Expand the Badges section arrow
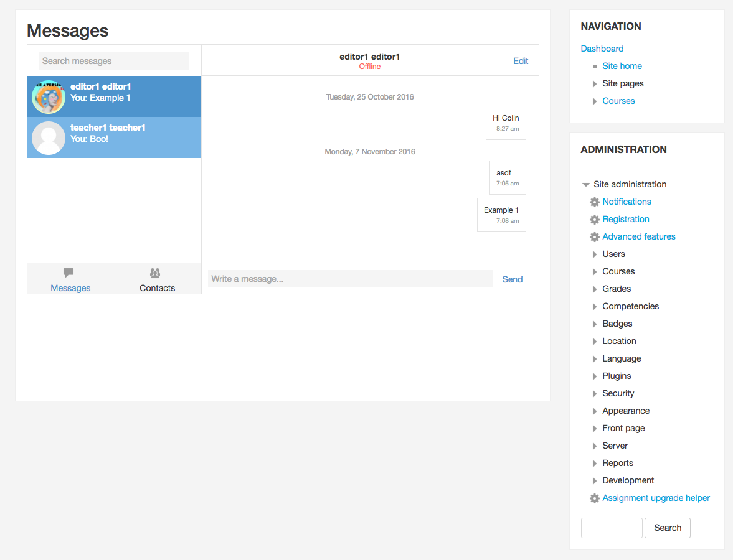The image size is (733, 560). [595, 324]
